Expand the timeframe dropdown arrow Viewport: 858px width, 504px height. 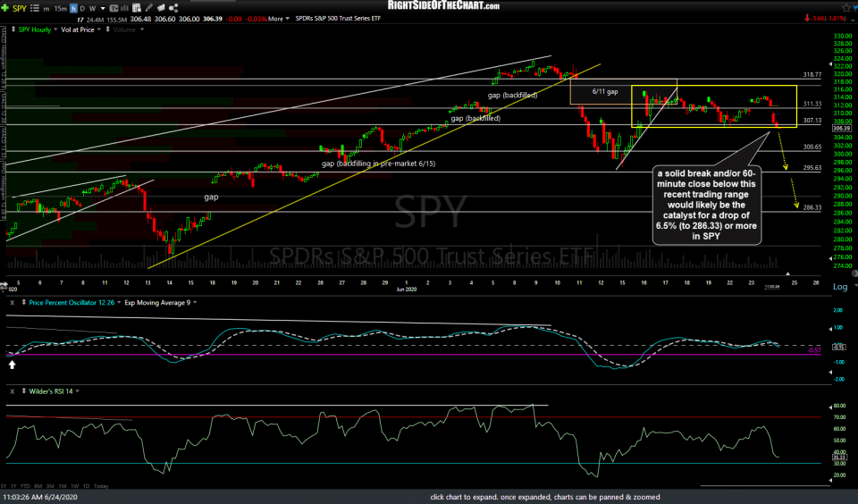pyautogui.click(x=103, y=9)
